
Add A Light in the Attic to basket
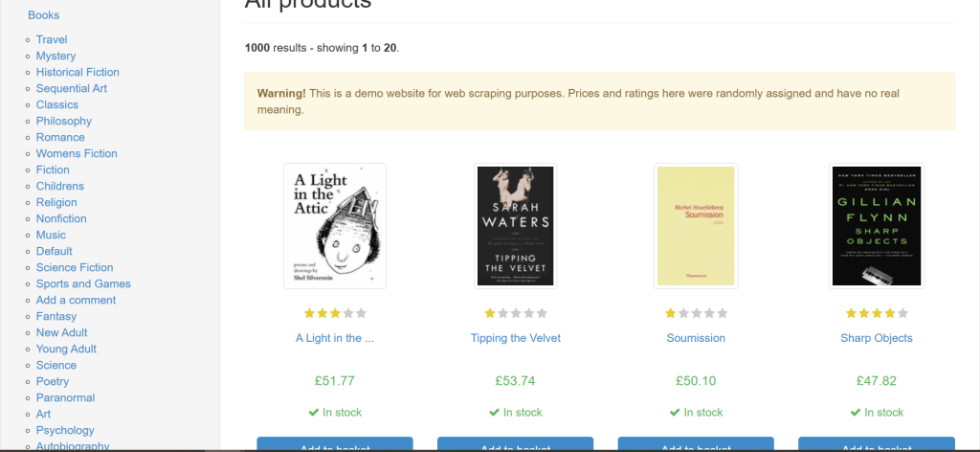pos(335,445)
